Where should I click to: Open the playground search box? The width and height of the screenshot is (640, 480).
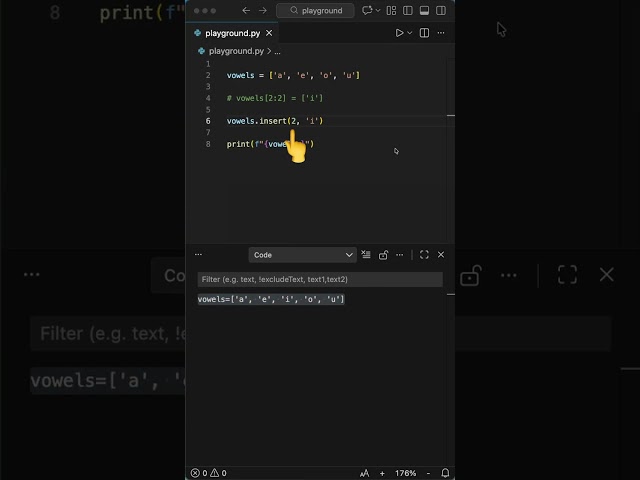click(x=316, y=11)
